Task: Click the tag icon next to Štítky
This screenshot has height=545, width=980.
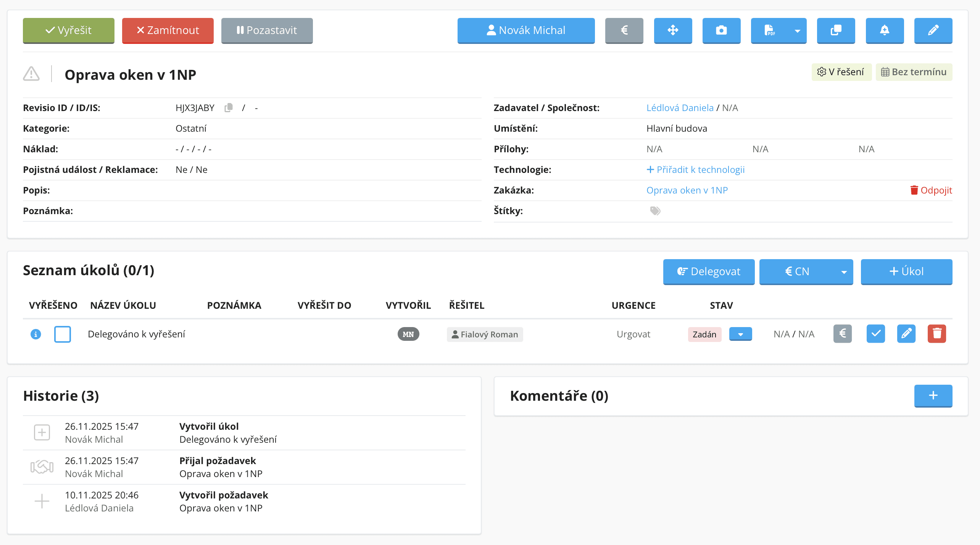Action: [x=655, y=211]
